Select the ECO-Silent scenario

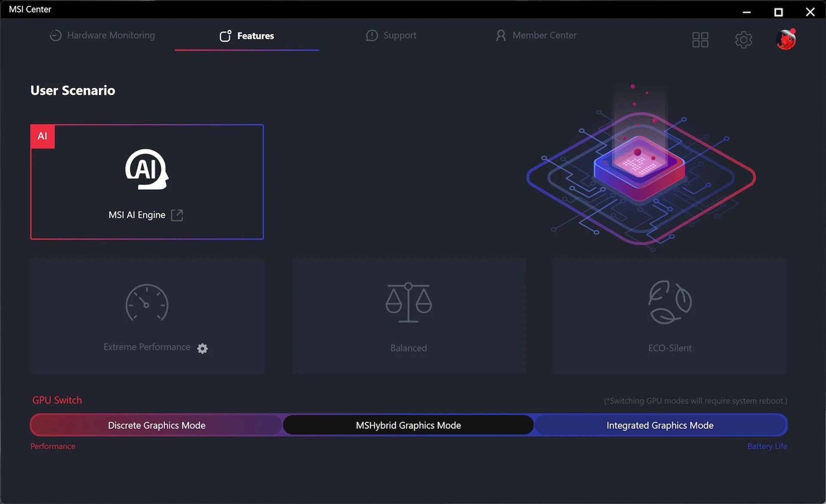[x=670, y=316]
